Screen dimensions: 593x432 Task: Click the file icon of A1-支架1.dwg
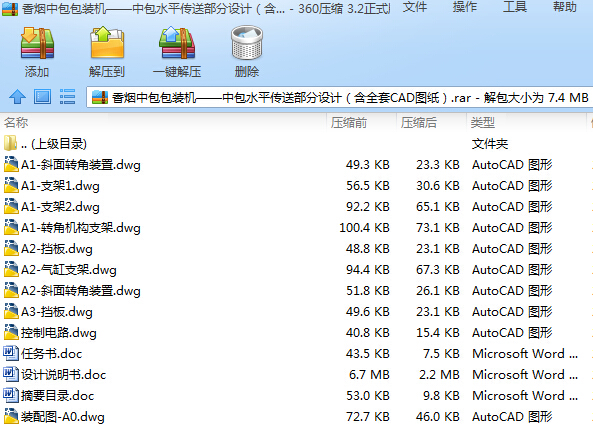pyautogui.click(x=11, y=185)
